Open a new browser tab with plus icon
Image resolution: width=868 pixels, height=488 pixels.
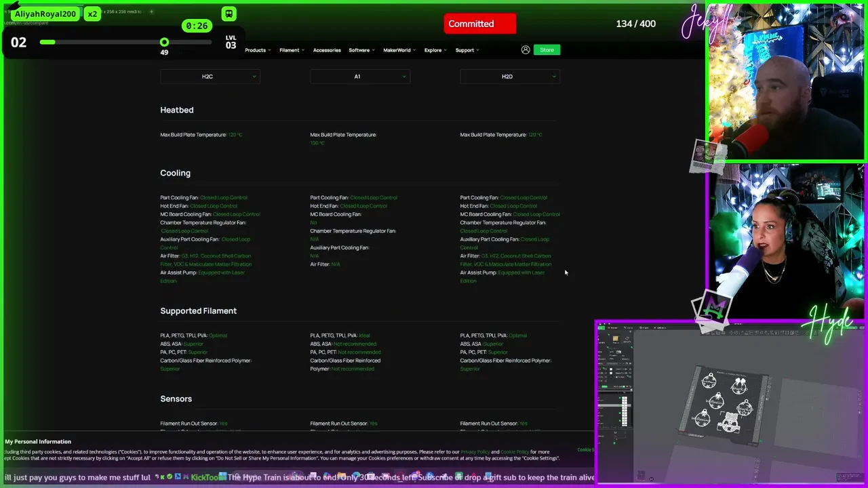[x=151, y=12]
